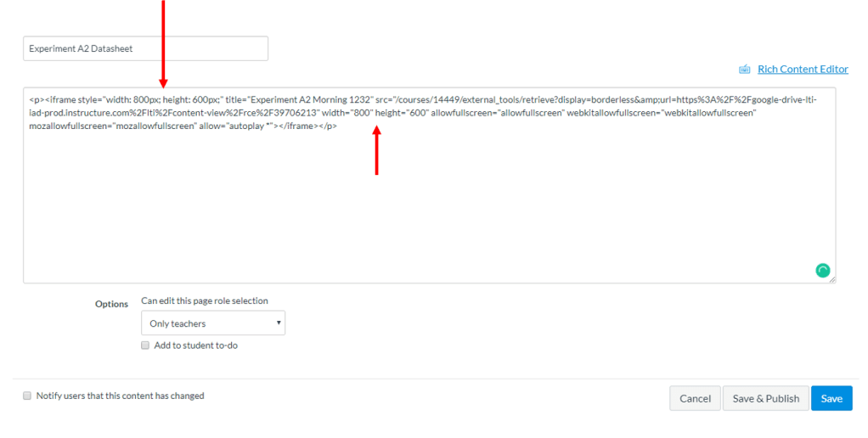
Task: Click the blue Save button
Action: 831,398
